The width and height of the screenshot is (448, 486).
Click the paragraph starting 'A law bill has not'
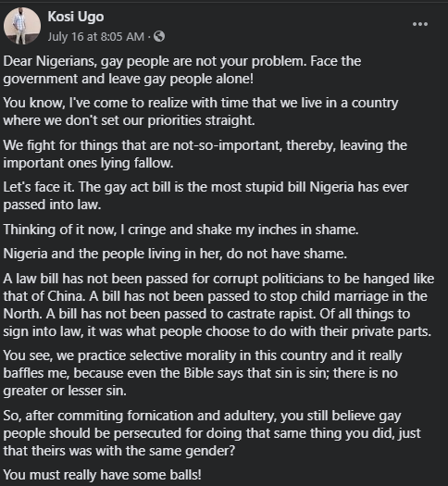(218, 305)
